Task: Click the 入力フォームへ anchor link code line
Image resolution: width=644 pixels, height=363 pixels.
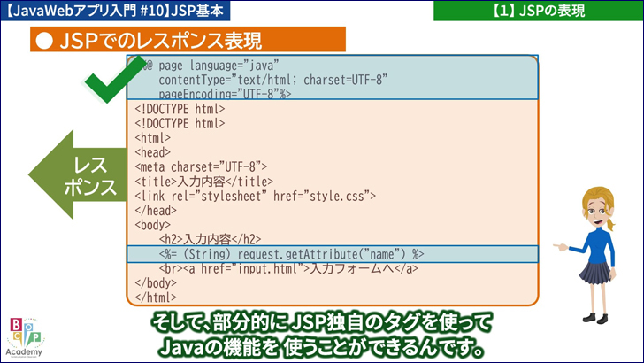Action: 288,268
